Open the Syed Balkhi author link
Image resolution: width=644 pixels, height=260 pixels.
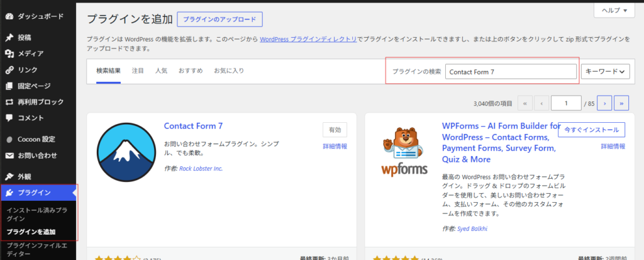tap(473, 229)
